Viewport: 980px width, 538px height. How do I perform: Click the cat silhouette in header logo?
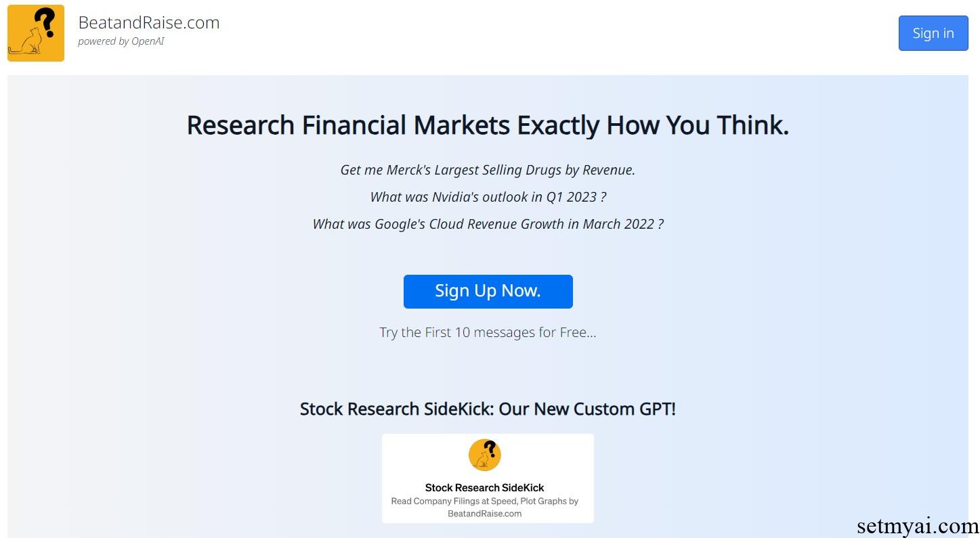pyautogui.click(x=25, y=42)
